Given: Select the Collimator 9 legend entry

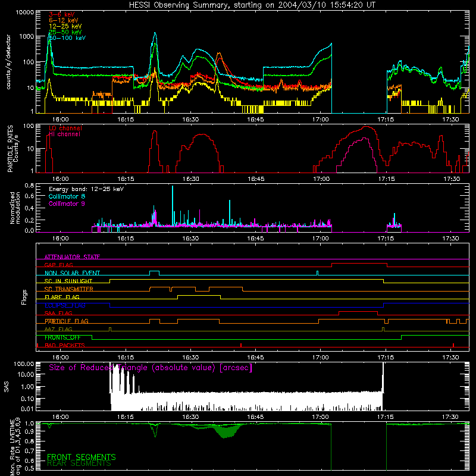Looking at the screenshot, I should pos(67,203).
